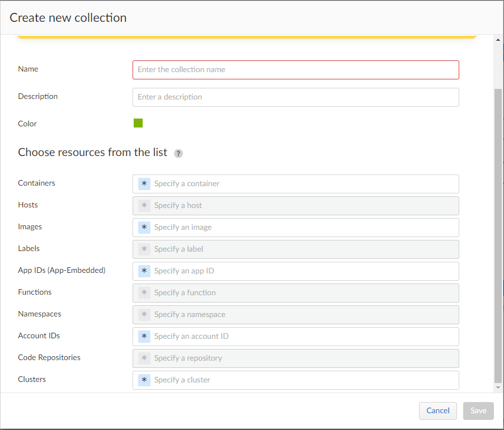
Task: Click the wildcard asterisk icon in Functions
Action: click(x=144, y=293)
